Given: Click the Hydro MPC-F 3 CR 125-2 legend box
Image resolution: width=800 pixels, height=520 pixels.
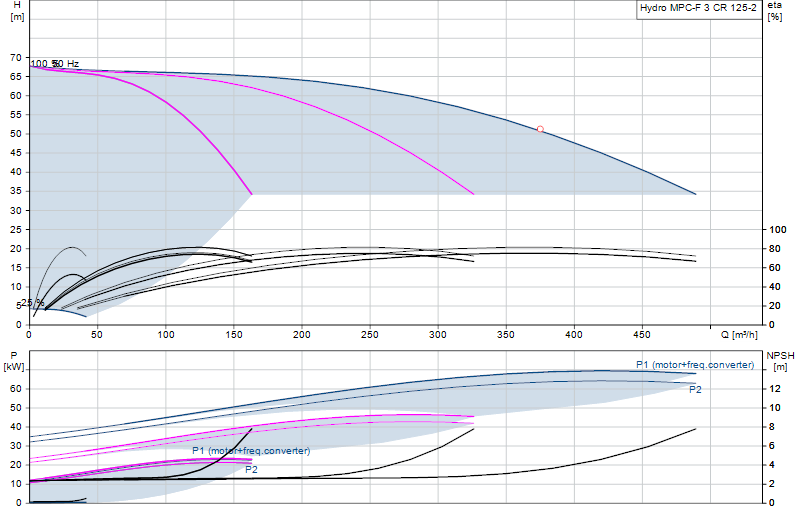Looking at the screenshot, I should [x=698, y=9].
